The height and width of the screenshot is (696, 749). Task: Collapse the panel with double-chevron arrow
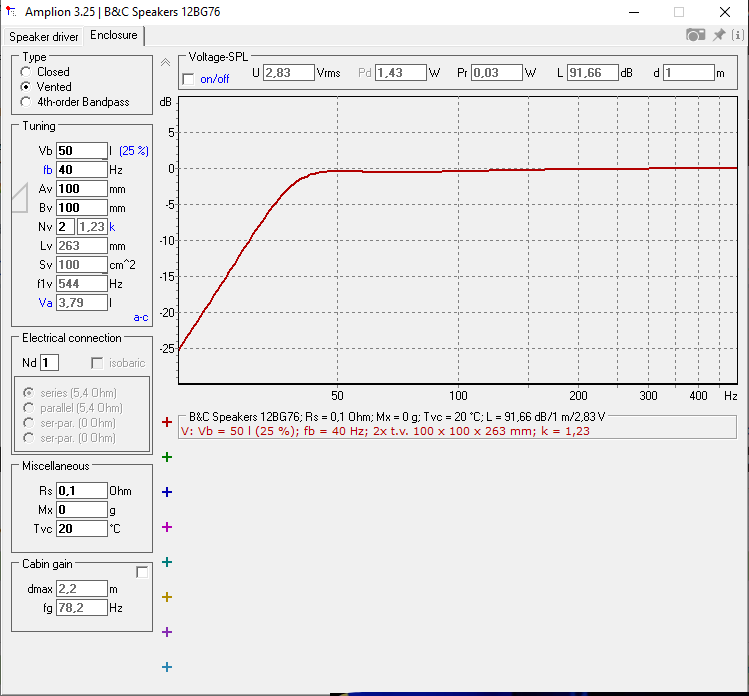165,63
